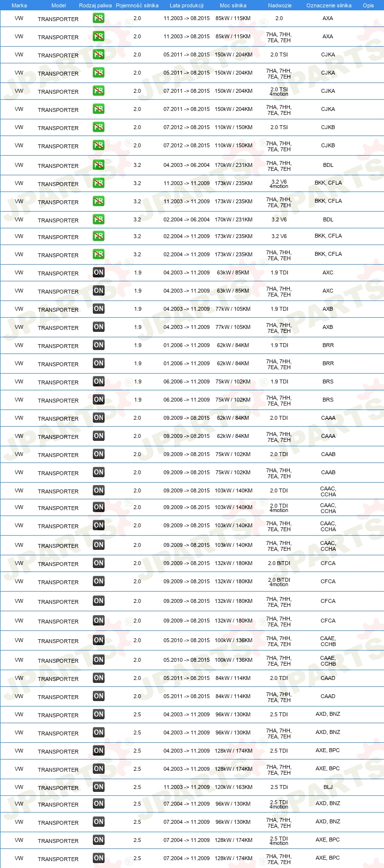
Task: Click the ON diesel icon in the BLJ row
Action: coord(99,787)
